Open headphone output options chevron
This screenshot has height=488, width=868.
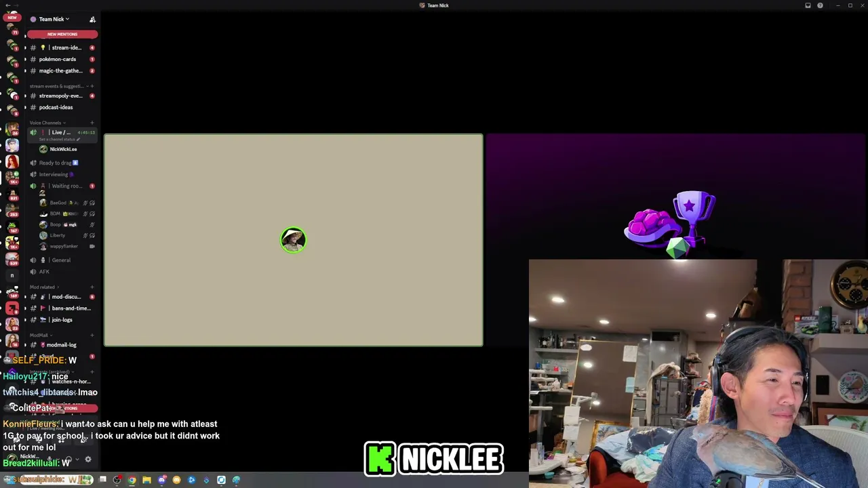pyautogui.click(x=77, y=459)
